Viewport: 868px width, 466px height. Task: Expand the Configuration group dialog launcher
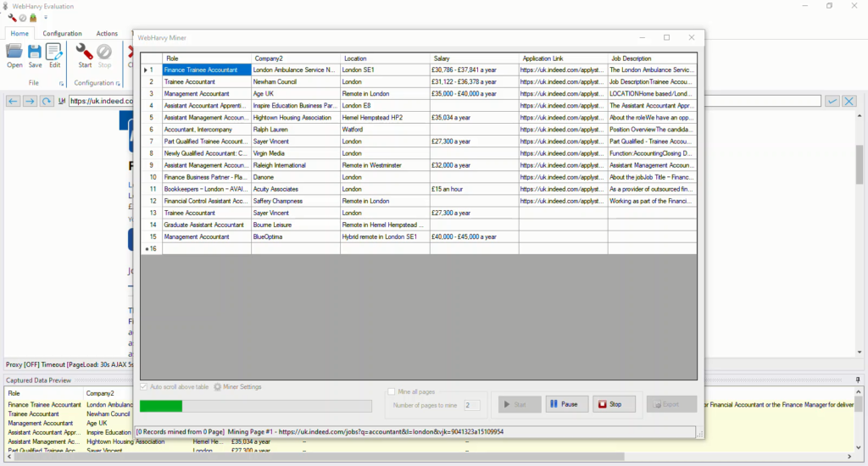[x=119, y=83]
